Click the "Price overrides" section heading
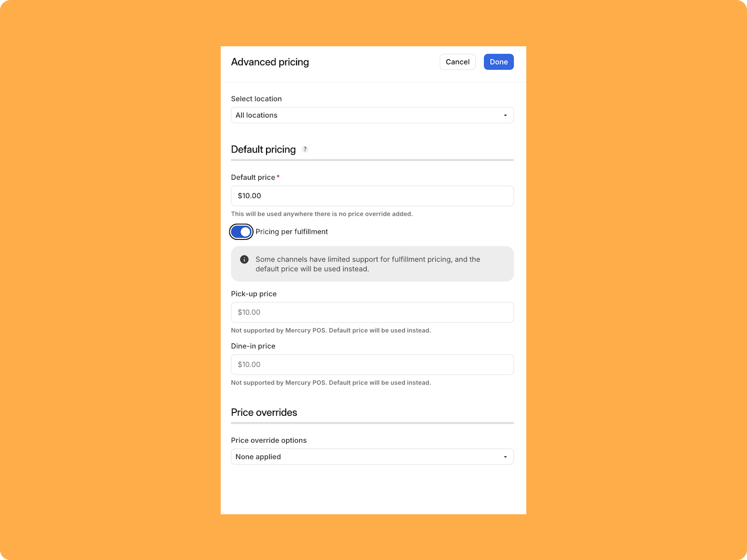The image size is (747, 560). 264,413
